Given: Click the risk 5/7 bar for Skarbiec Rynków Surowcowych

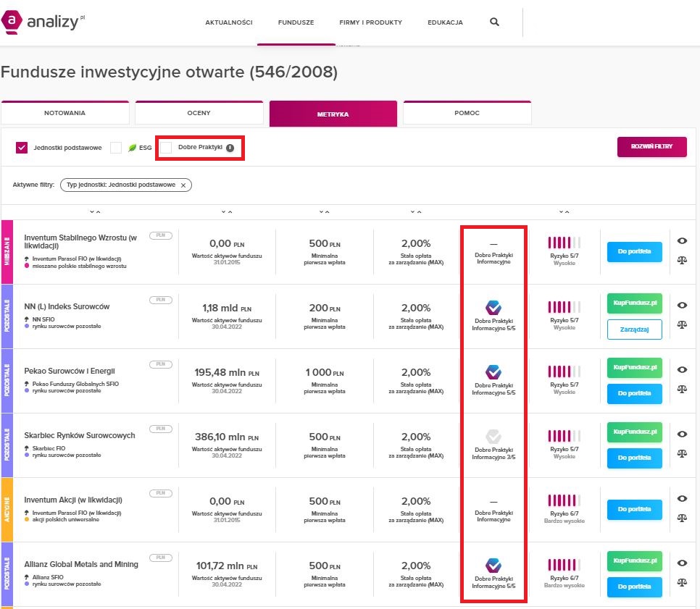Looking at the screenshot, I should click(x=564, y=436).
